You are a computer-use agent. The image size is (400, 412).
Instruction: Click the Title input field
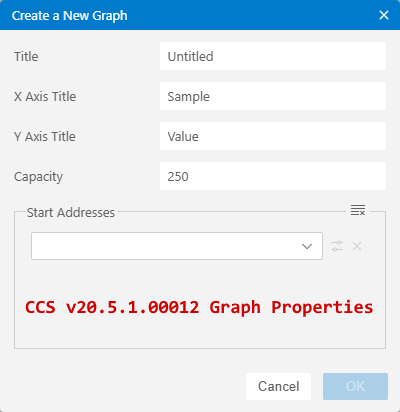pos(273,56)
